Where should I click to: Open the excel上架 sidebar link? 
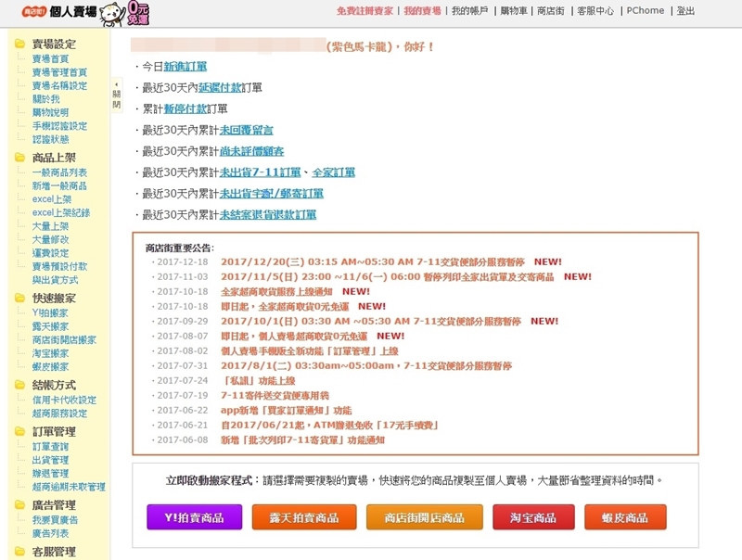tap(52, 199)
